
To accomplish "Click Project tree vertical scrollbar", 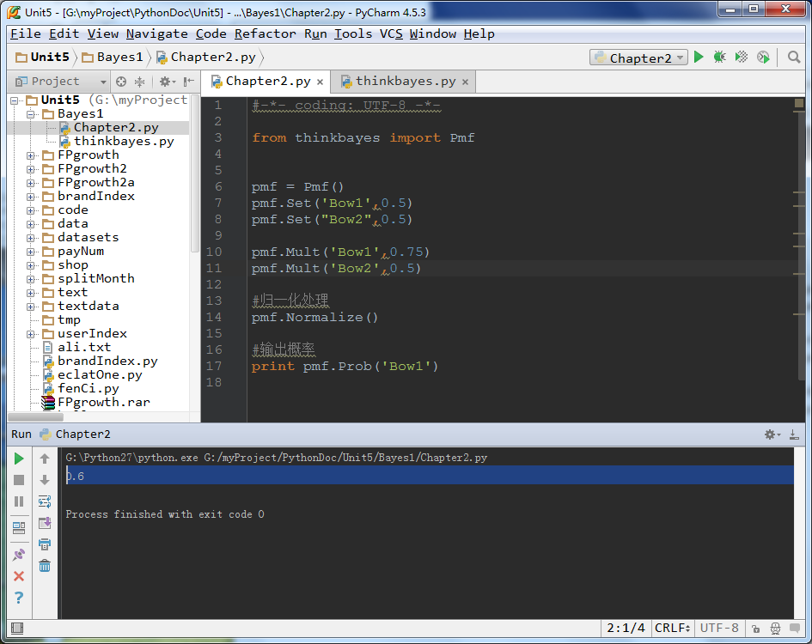I will [195, 173].
